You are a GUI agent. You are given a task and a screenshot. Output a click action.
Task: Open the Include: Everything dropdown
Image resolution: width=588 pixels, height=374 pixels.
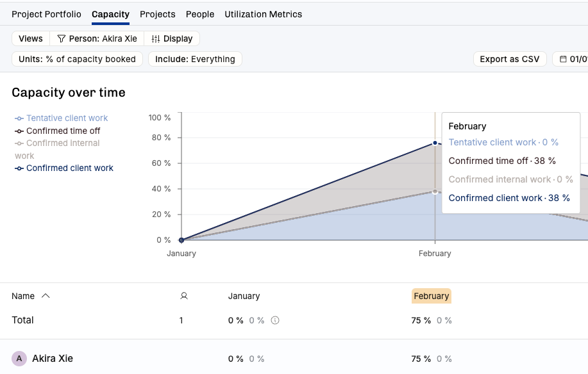click(x=195, y=59)
